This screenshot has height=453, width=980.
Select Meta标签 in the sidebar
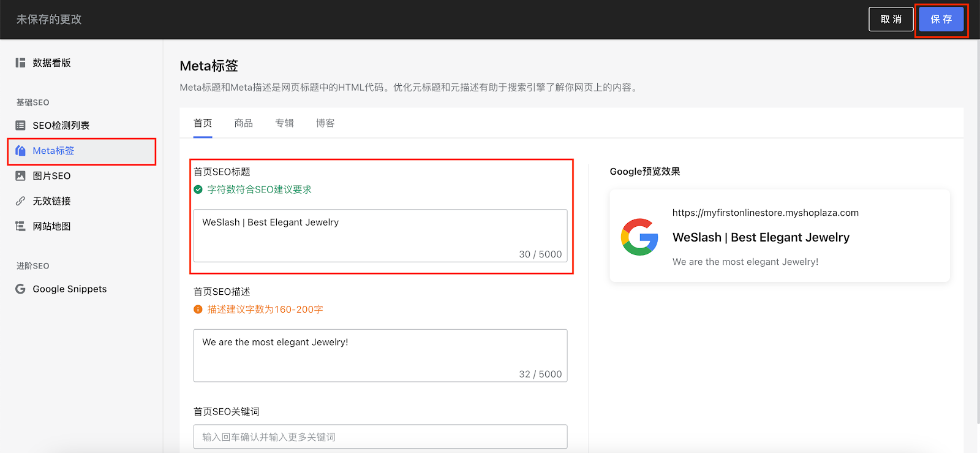81,151
